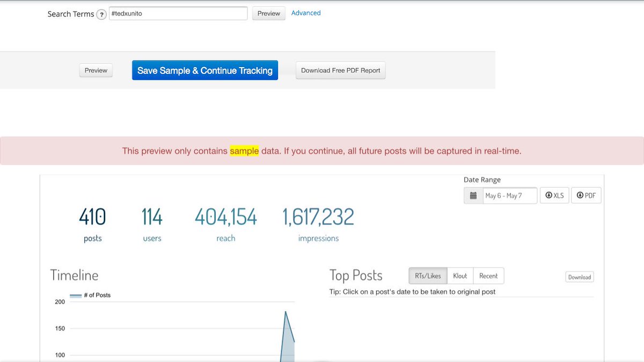Click the Search Terms label
The width and height of the screenshot is (644, 362).
tap(71, 14)
